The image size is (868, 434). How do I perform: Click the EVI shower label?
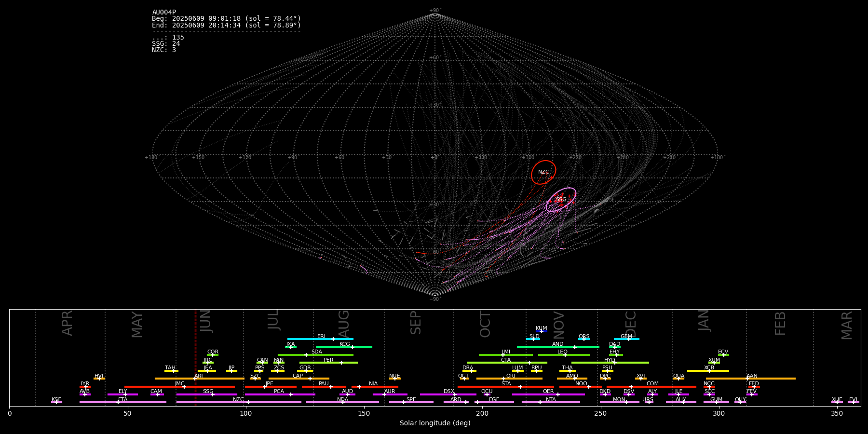(853, 400)
